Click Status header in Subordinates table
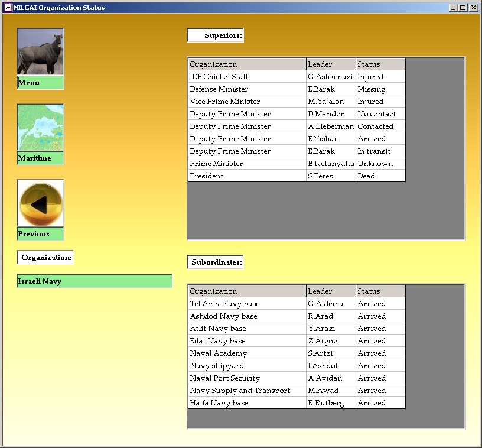The height and width of the screenshot is (448, 482). (x=380, y=291)
